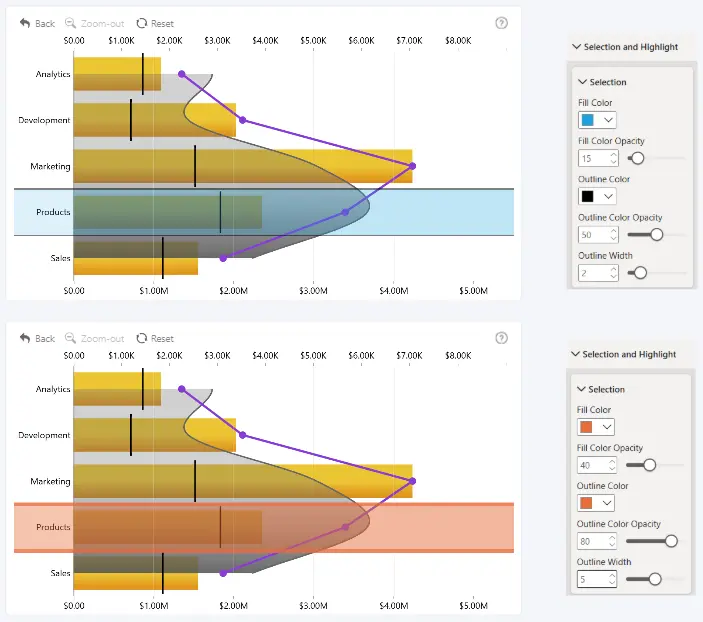Screen dimensions: 703x622
Task: Click 'Development' axis label in bottom chart
Action: click(x=44, y=435)
